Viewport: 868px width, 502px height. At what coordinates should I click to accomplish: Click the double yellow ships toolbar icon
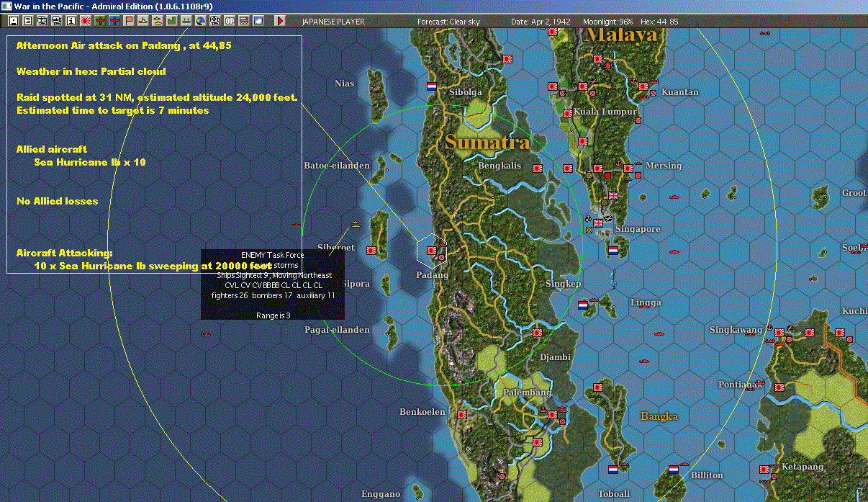click(x=158, y=21)
